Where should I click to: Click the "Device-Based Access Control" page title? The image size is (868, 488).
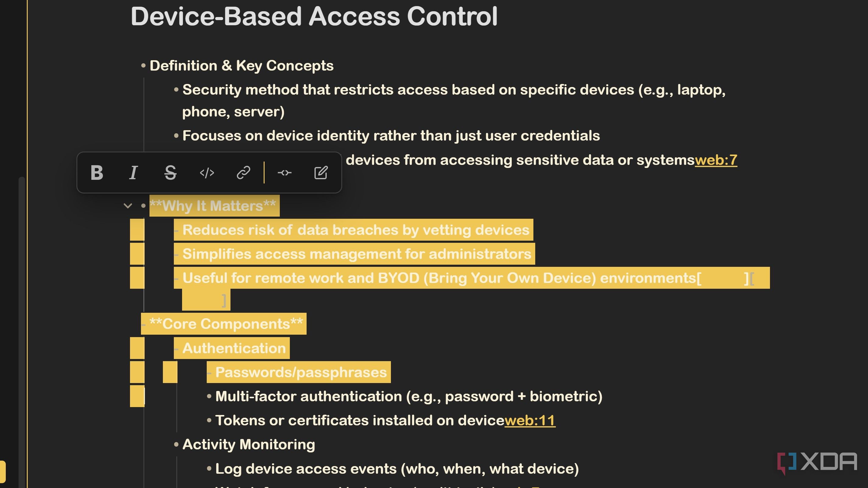[x=314, y=16]
